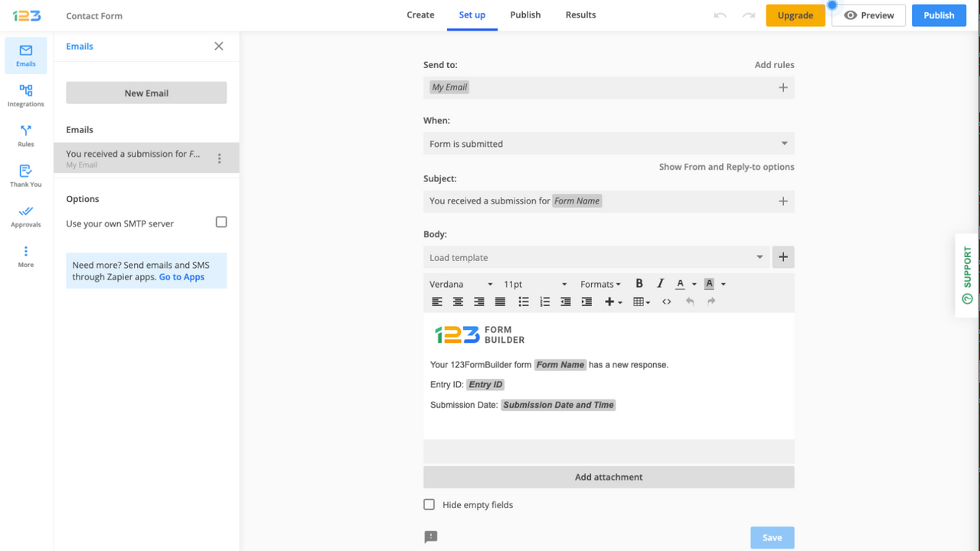980x551 pixels.
Task: Expand the insert plus dropdown in the toolbar
Action: (x=614, y=302)
